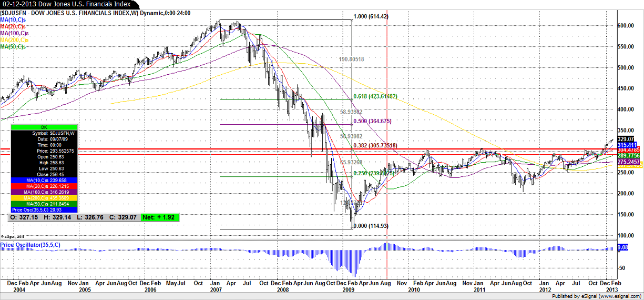
Task: Click the Symbol $DJUSFN,W row in data box
Action: point(44,133)
